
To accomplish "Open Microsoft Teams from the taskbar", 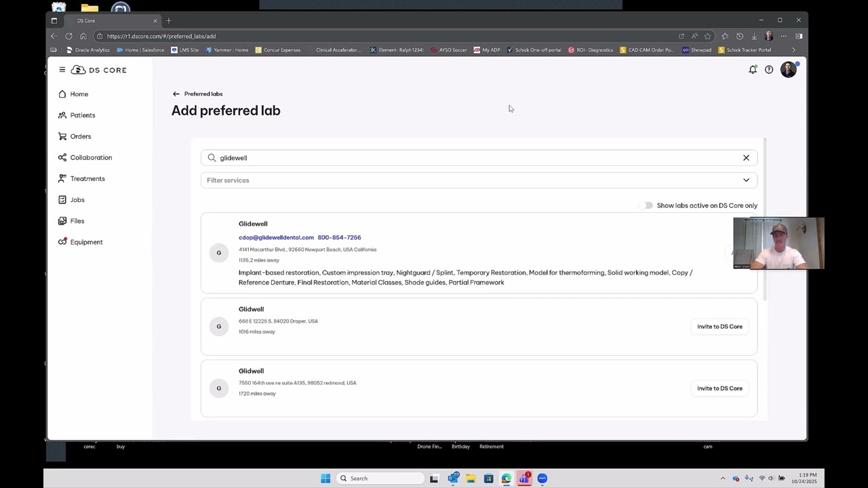I will tap(524, 479).
